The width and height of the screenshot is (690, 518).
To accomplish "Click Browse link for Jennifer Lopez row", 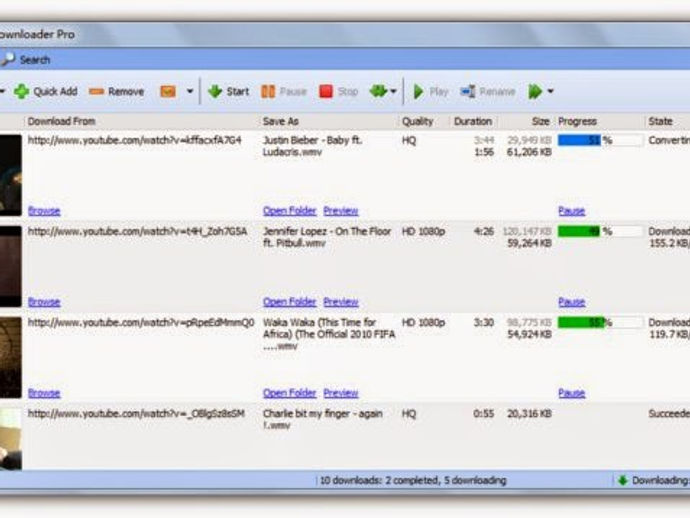I will click(44, 302).
